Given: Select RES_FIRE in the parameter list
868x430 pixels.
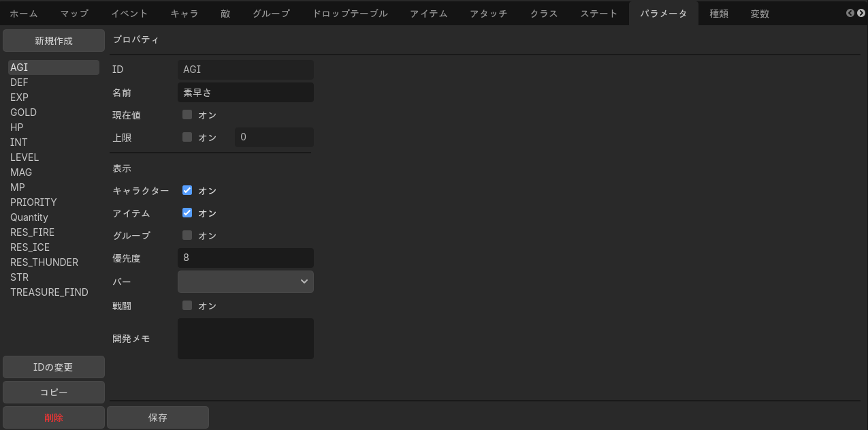Looking at the screenshot, I should pos(54,232).
